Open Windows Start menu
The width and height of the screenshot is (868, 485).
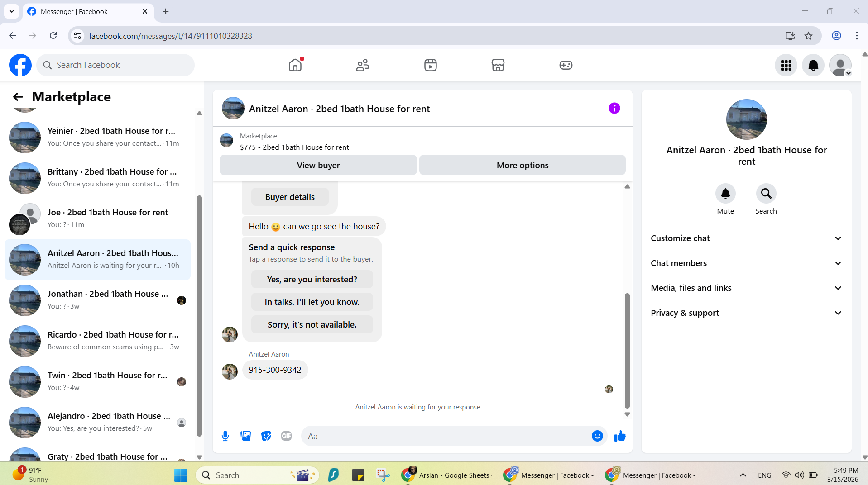tap(181, 475)
